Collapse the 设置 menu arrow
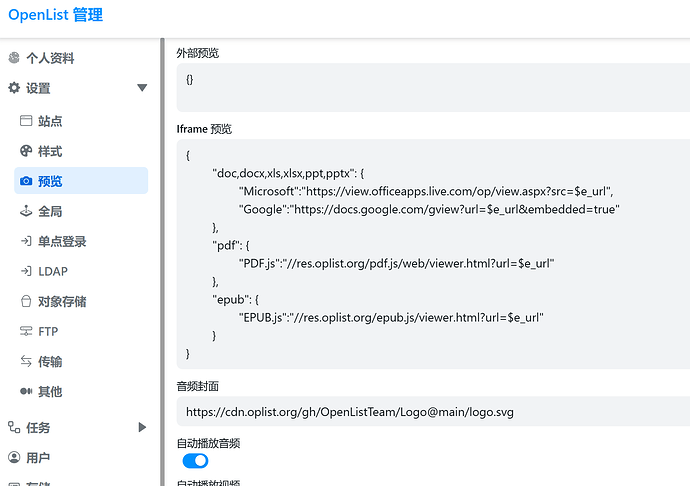This screenshot has height=486, width=690. pos(142,88)
